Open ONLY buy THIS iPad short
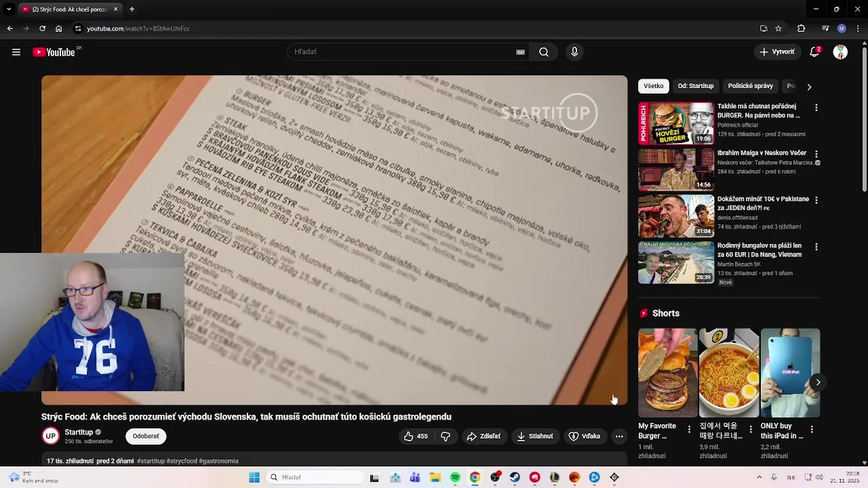868x488 pixels. click(x=790, y=373)
